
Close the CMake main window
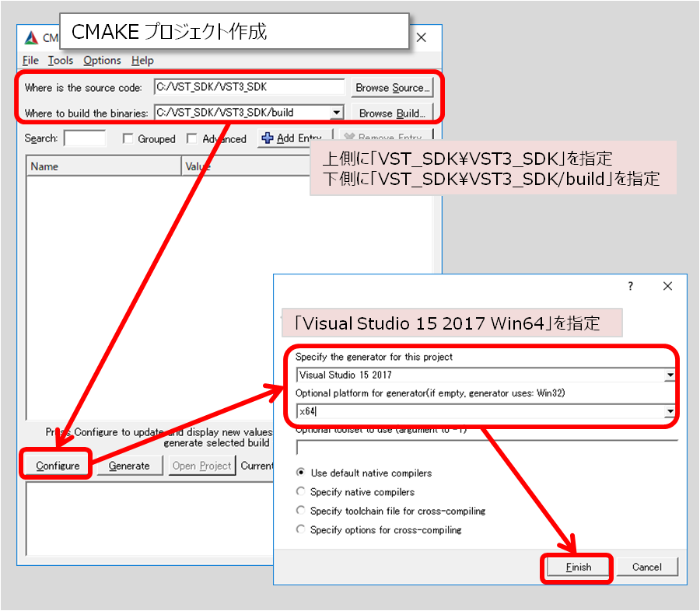click(421, 37)
